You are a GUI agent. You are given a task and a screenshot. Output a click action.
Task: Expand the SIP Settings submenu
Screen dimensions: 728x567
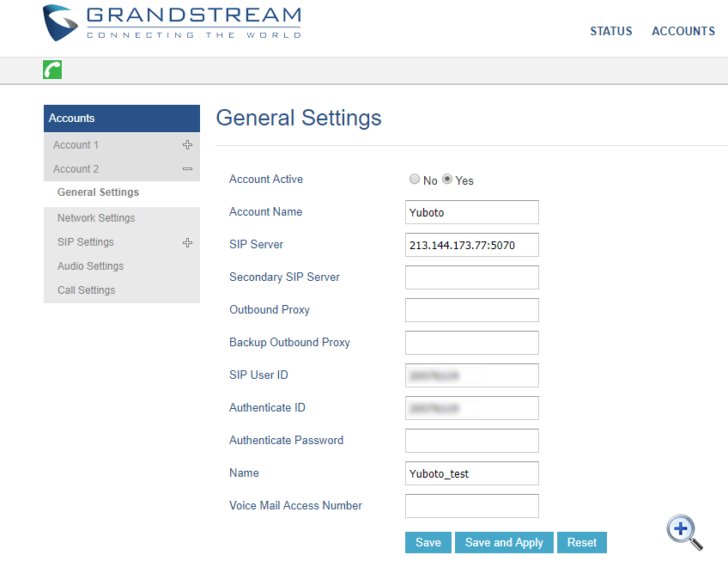click(187, 243)
